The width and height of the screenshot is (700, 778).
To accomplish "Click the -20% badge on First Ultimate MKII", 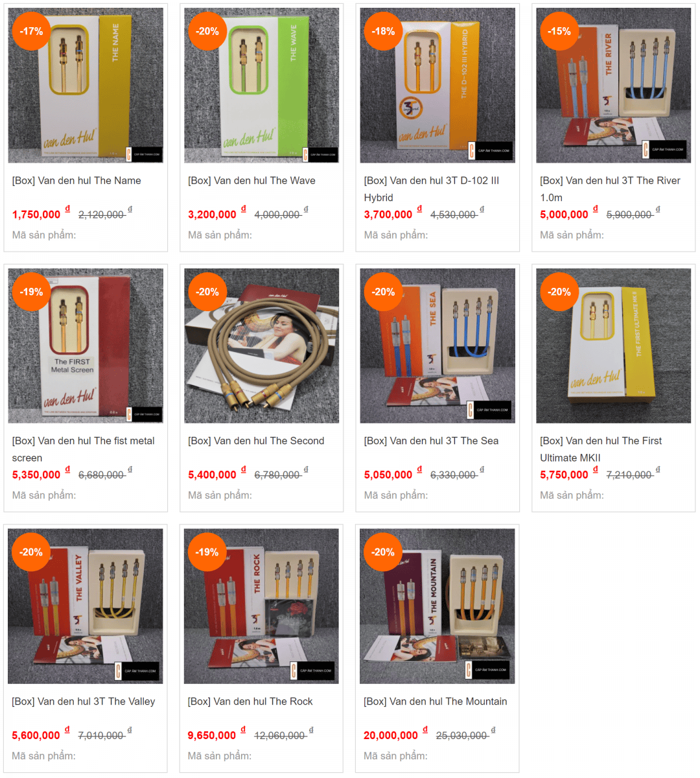I will (559, 292).
